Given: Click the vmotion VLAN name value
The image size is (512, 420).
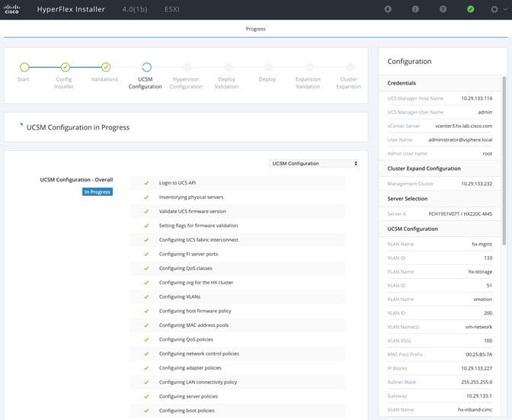Looking at the screenshot, I should coord(482,299).
